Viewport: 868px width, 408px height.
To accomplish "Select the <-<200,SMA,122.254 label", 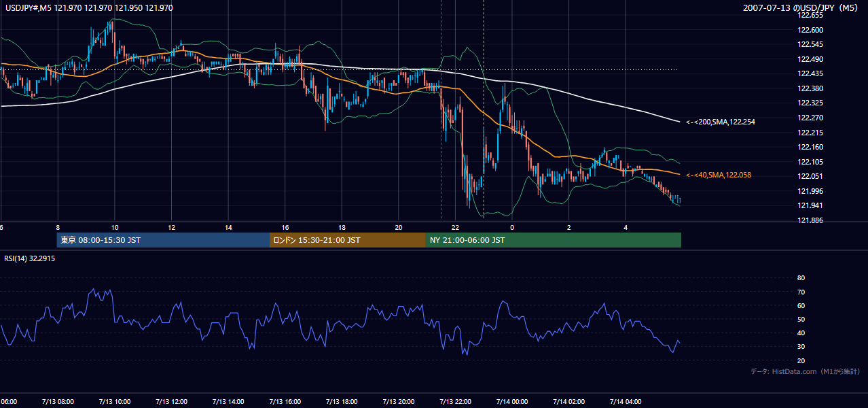I will [721, 122].
